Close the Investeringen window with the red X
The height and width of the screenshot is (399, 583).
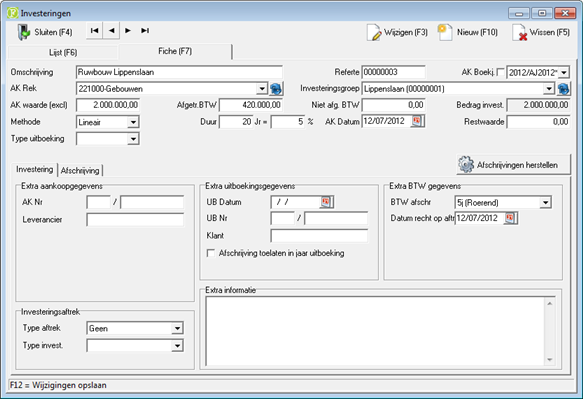(x=565, y=13)
